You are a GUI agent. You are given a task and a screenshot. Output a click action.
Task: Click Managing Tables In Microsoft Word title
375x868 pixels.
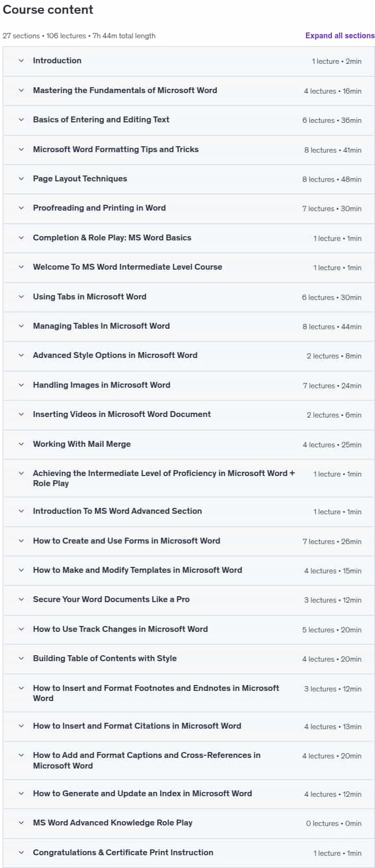[x=101, y=326]
